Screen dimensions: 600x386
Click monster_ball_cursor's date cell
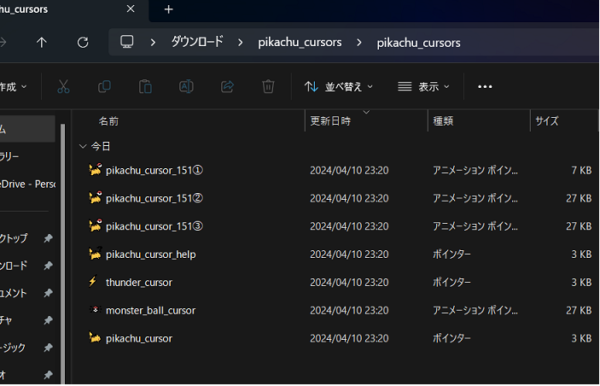pos(349,310)
